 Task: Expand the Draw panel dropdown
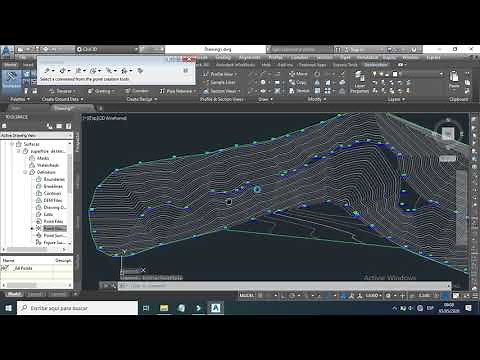[x=266, y=99]
